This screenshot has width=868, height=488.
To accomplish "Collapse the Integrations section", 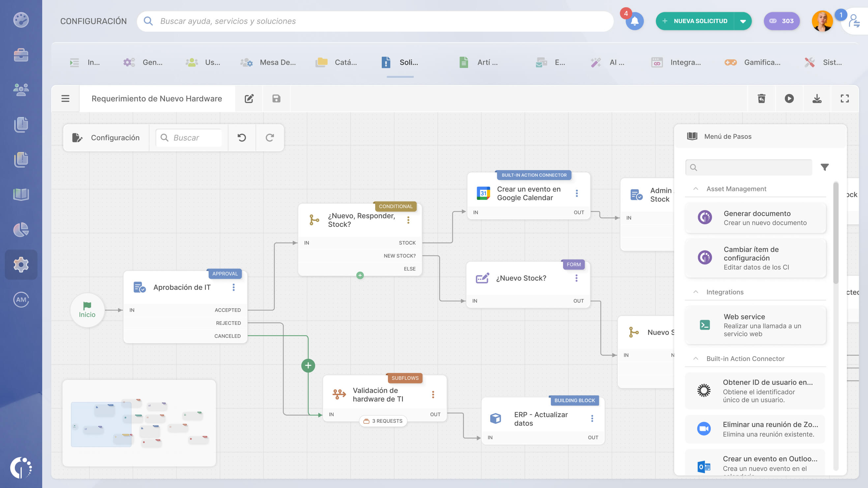I will (x=696, y=292).
